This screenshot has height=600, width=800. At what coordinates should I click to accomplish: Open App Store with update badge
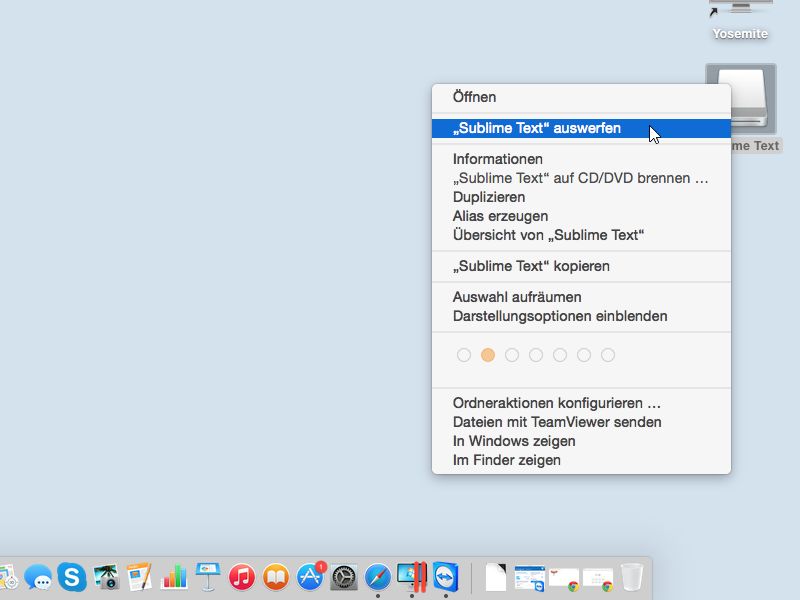pos(310,577)
